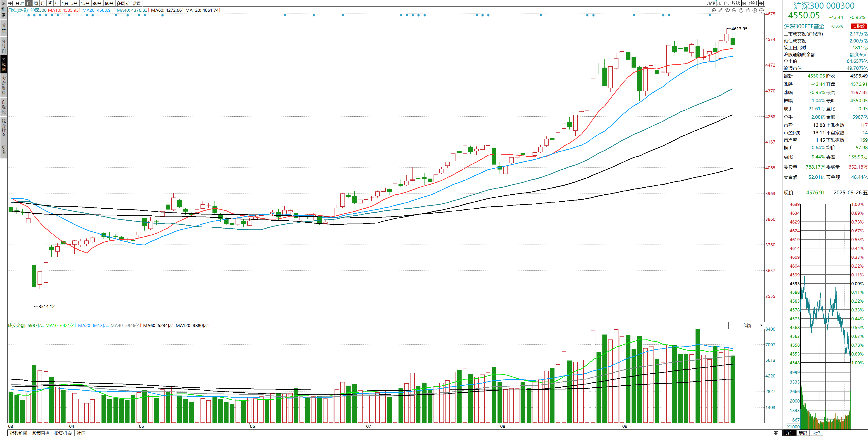The image size is (868, 436).
Task: Click the 指数新闻 bottom tab
Action: coord(19,433)
